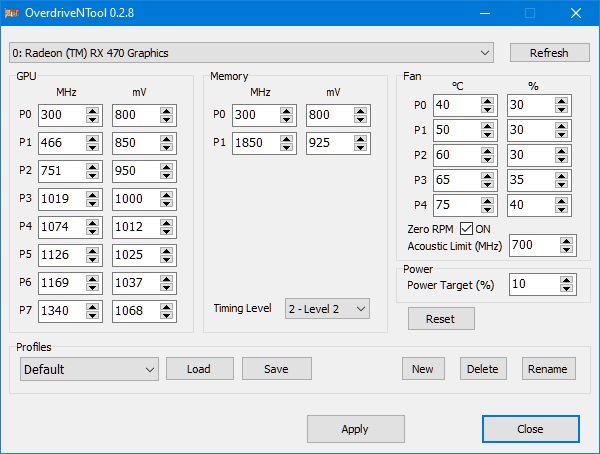The height and width of the screenshot is (454, 600).
Task: Open the GPU selection dropdown
Action: pyautogui.click(x=251, y=53)
